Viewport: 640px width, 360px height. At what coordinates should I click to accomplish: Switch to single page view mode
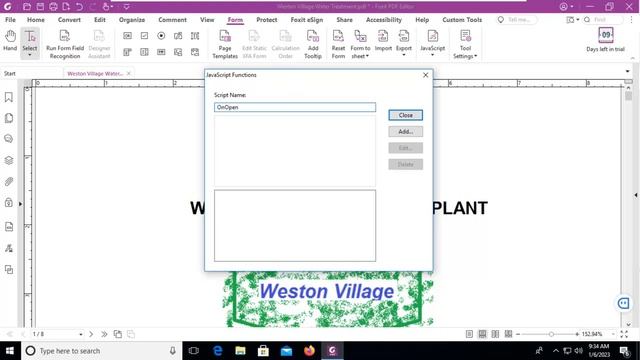click(x=469, y=334)
